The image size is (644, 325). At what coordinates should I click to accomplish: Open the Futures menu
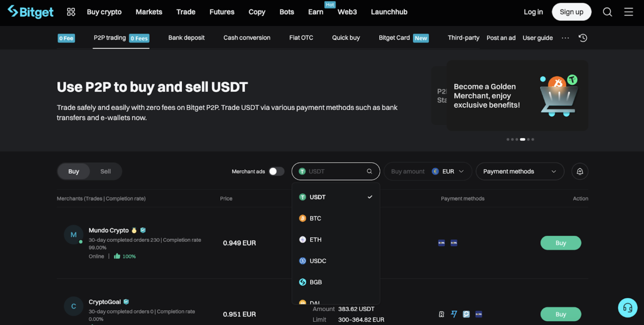(222, 12)
